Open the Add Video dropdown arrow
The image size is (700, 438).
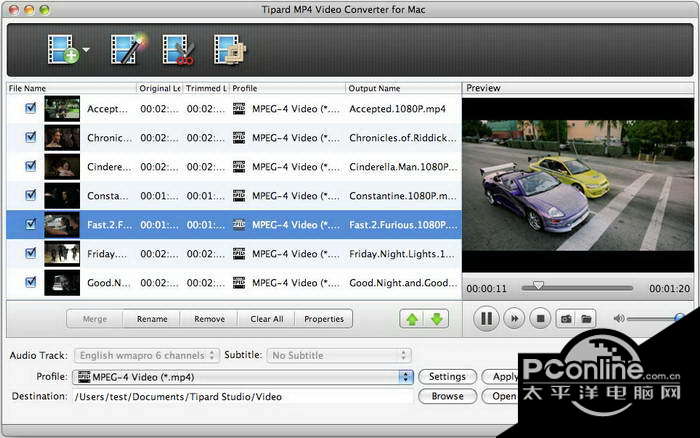(86, 50)
